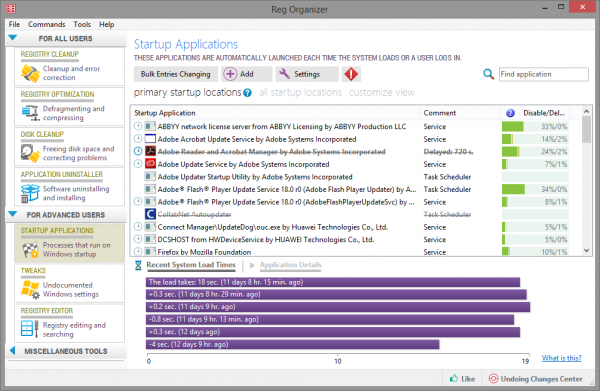Click the What is this? link
Screen dimensions: 600x391
tap(561, 358)
